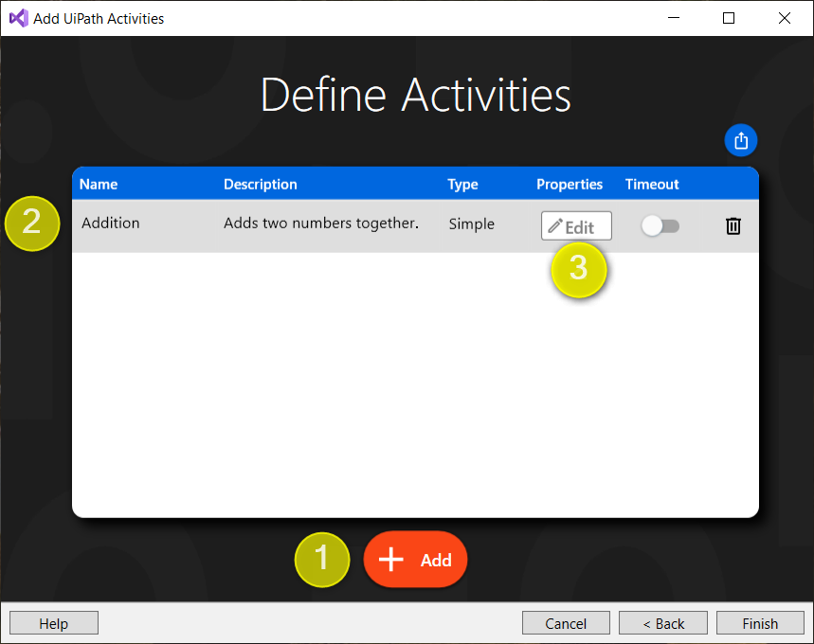814x644 pixels.
Task: Click the Visual Studio logo in title bar
Action: click(x=18, y=18)
